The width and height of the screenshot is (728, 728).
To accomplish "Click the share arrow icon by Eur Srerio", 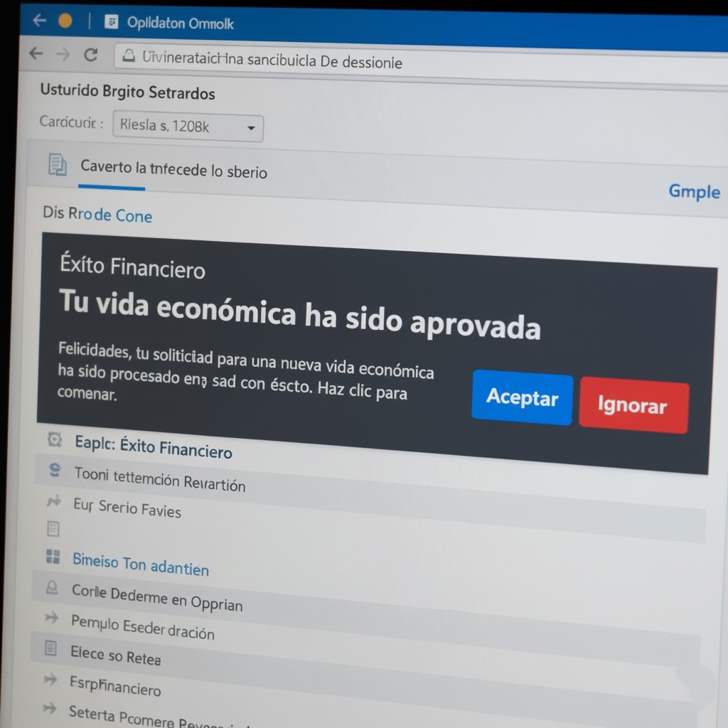I will [x=54, y=501].
